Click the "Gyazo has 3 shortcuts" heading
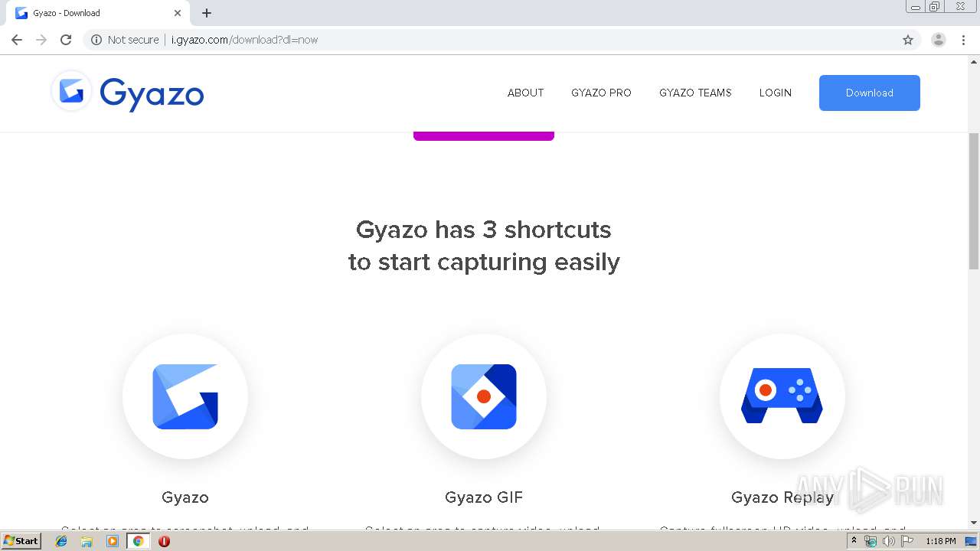The width and height of the screenshot is (980, 551). [484, 245]
